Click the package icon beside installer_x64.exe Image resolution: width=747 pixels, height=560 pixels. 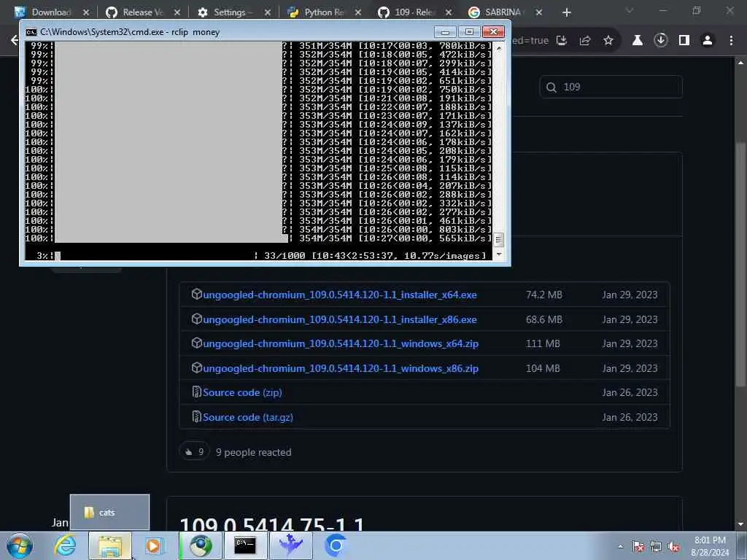[x=196, y=294]
